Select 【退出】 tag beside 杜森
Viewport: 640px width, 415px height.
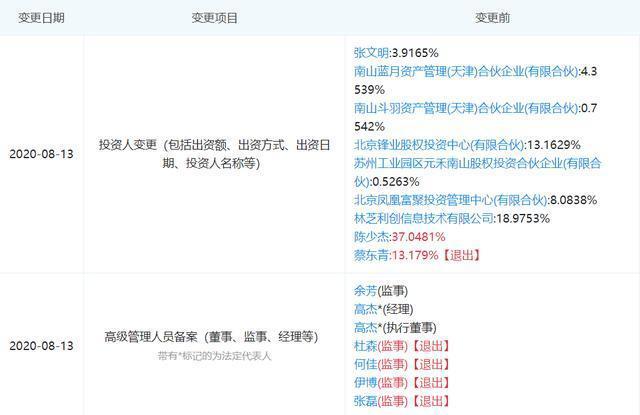(431, 346)
